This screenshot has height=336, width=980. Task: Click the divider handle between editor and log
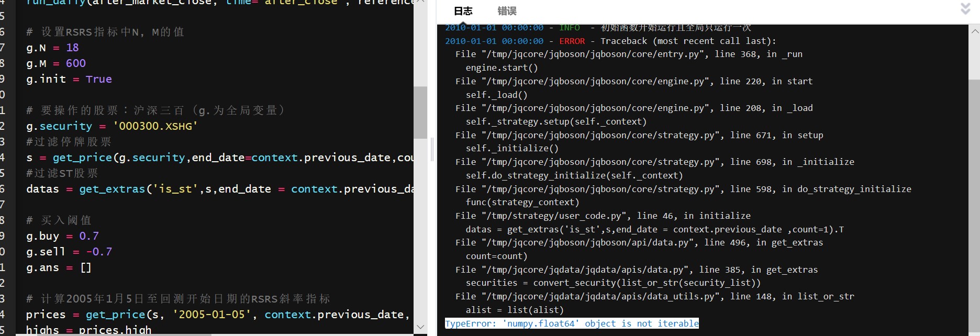pos(432,149)
